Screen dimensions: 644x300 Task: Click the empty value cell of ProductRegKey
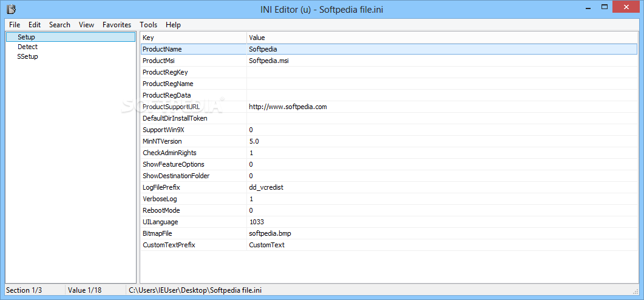click(442, 72)
